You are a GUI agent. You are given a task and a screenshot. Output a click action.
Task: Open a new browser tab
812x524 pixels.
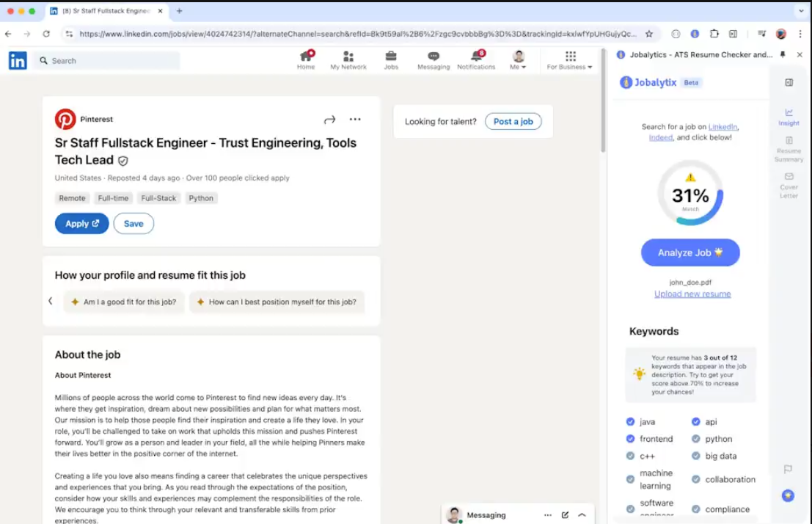click(179, 11)
